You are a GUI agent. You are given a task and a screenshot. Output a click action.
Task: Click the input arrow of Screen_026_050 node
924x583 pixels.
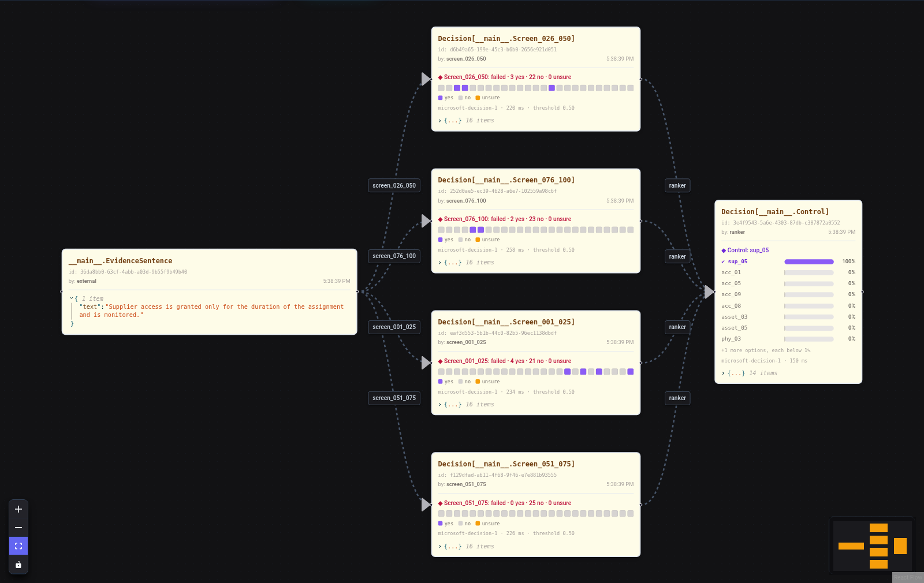pyautogui.click(x=426, y=79)
